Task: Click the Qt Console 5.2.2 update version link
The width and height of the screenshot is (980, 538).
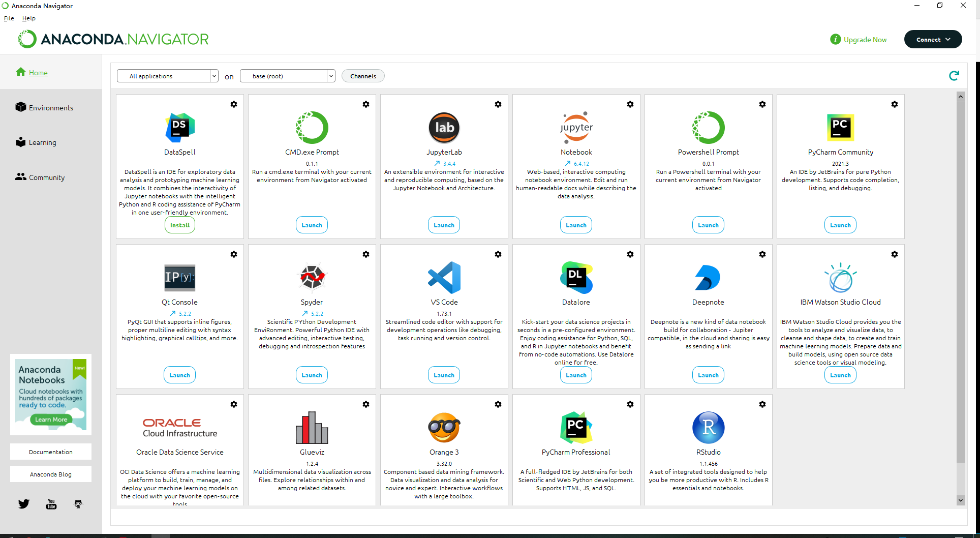Action: [x=180, y=313]
